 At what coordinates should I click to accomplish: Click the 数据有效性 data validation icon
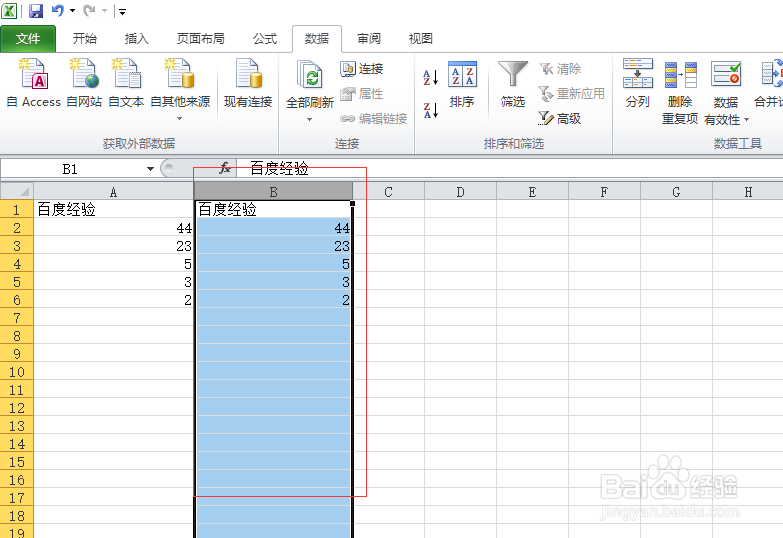726,75
